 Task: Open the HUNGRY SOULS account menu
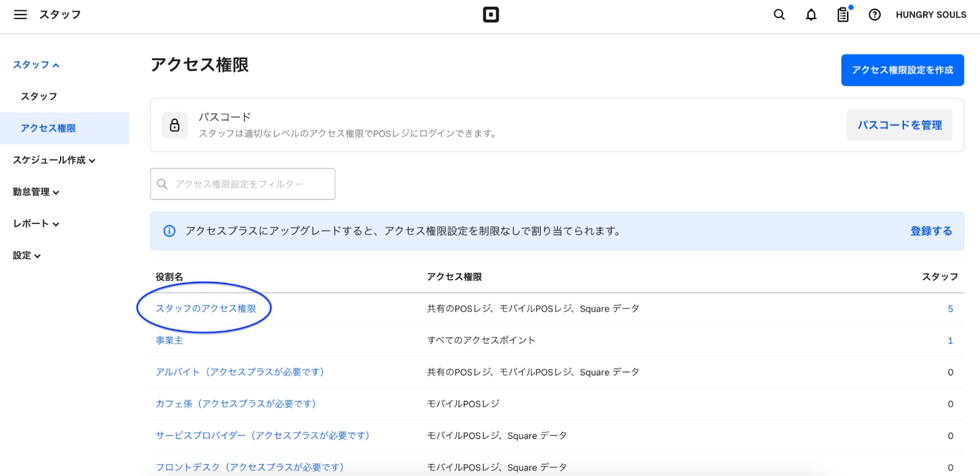[x=930, y=14]
